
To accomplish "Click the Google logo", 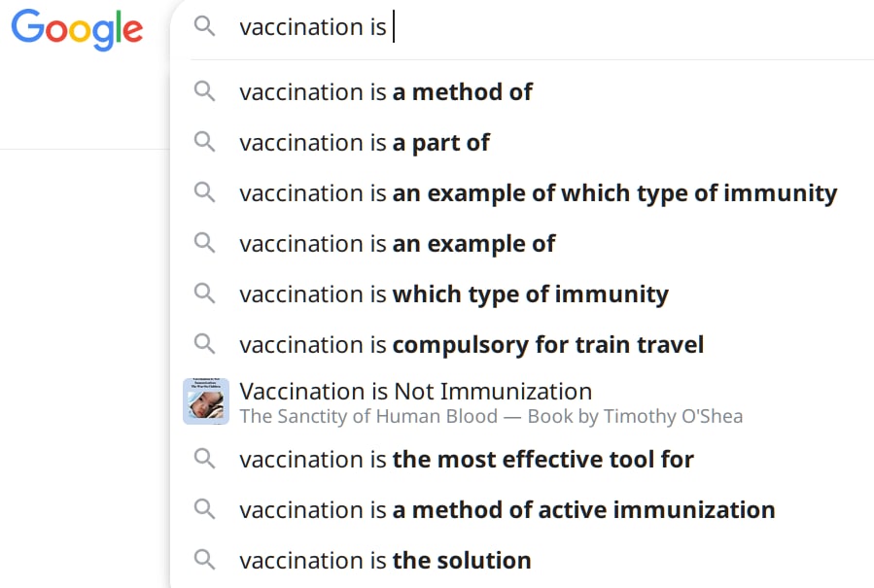I will 77,29.
